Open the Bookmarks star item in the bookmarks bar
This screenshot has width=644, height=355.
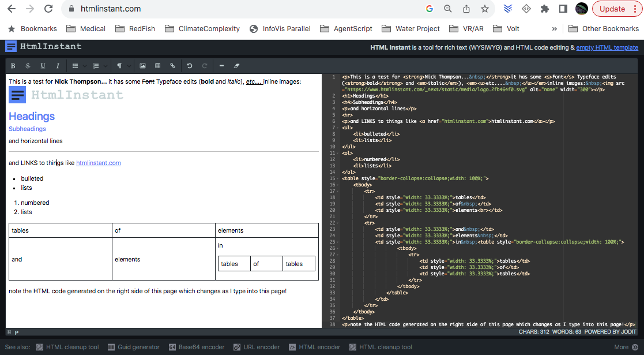tap(32, 29)
